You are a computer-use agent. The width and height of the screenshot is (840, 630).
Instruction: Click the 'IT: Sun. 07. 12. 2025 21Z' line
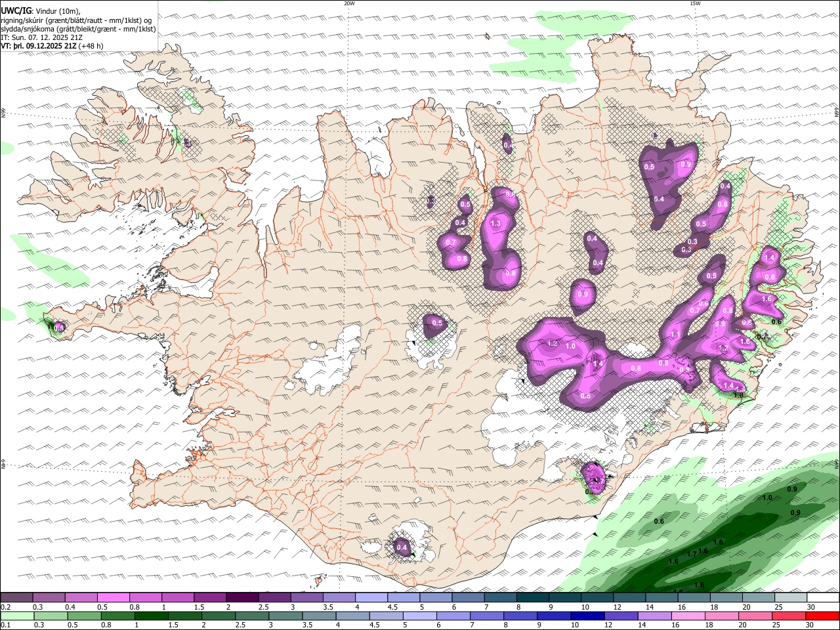(41, 37)
